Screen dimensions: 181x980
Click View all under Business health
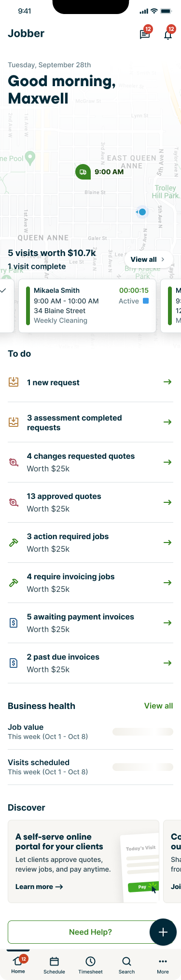coord(158,706)
